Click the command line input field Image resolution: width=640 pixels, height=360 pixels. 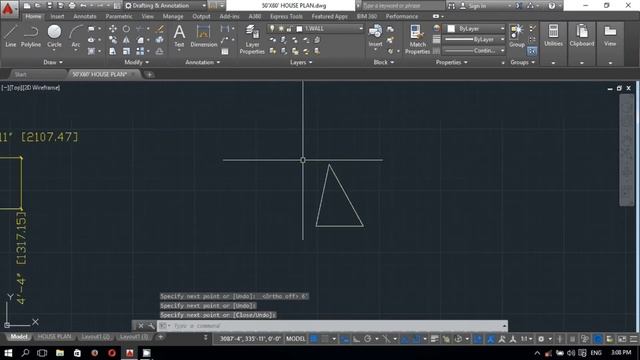332,326
